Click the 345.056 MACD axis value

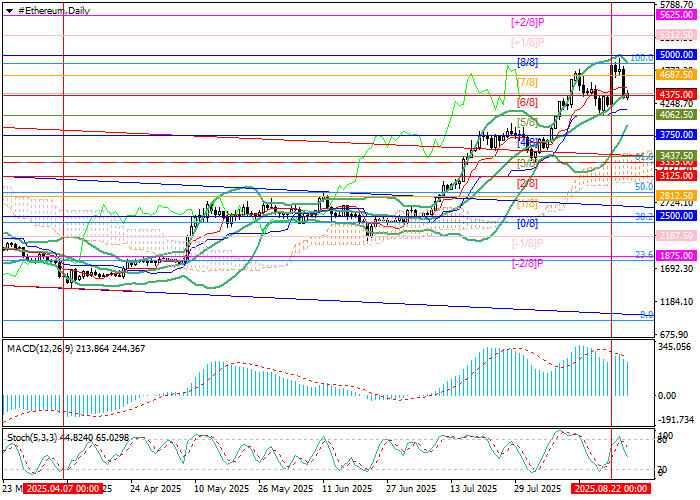tap(675, 347)
